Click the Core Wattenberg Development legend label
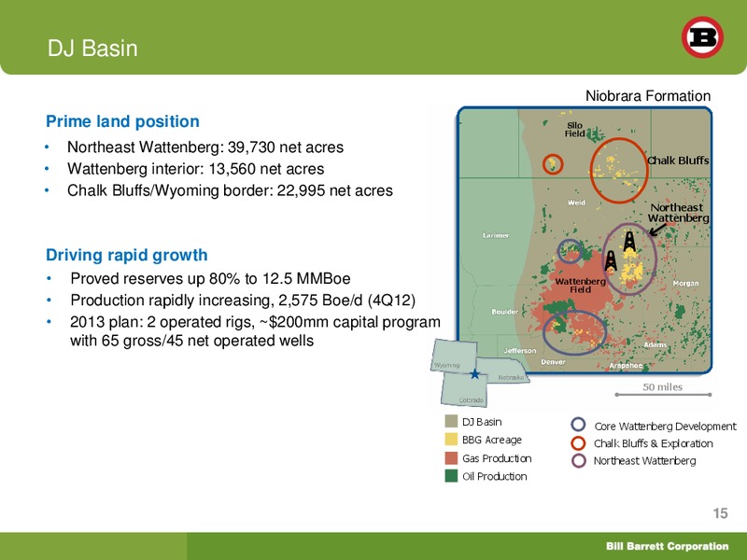 (x=665, y=427)
